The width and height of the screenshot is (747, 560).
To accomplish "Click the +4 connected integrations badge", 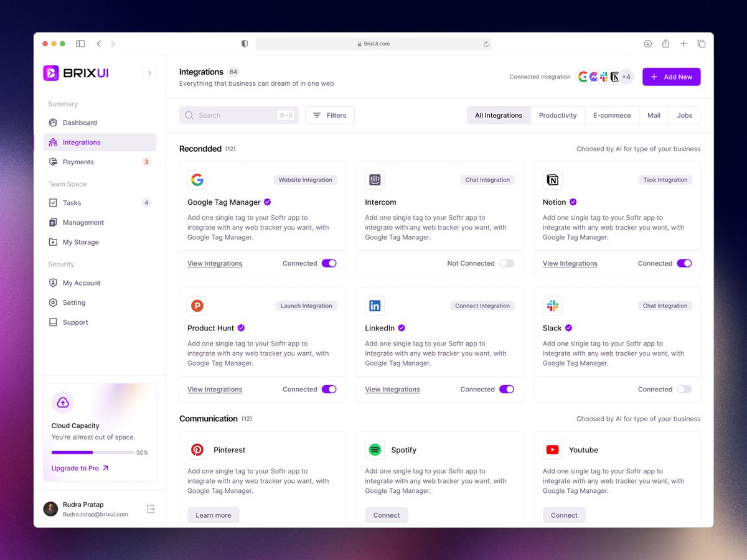I will coord(626,77).
